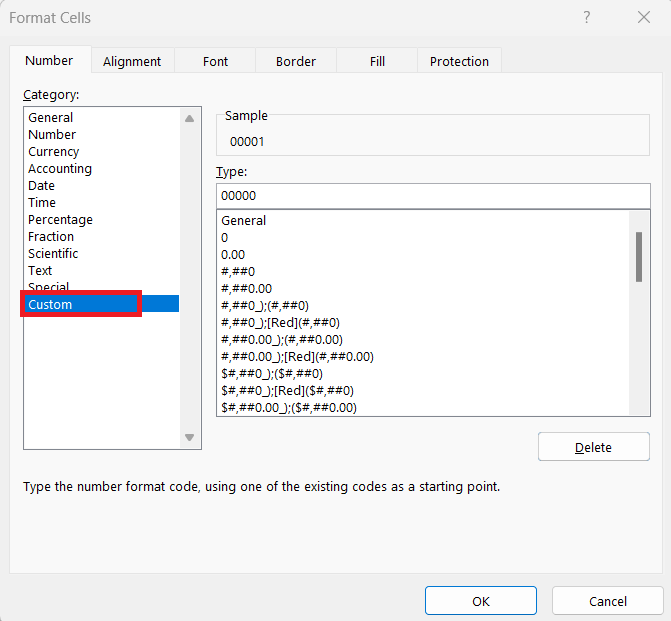Image resolution: width=671 pixels, height=621 pixels.
Task: Open the help question mark icon
Action: coord(587,18)
